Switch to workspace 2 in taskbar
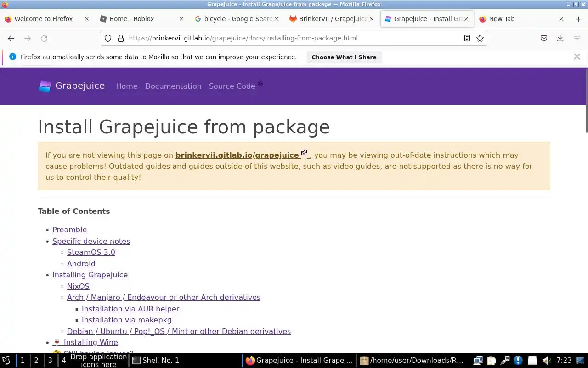Screen dimensions: 588x368 (36, 360)
